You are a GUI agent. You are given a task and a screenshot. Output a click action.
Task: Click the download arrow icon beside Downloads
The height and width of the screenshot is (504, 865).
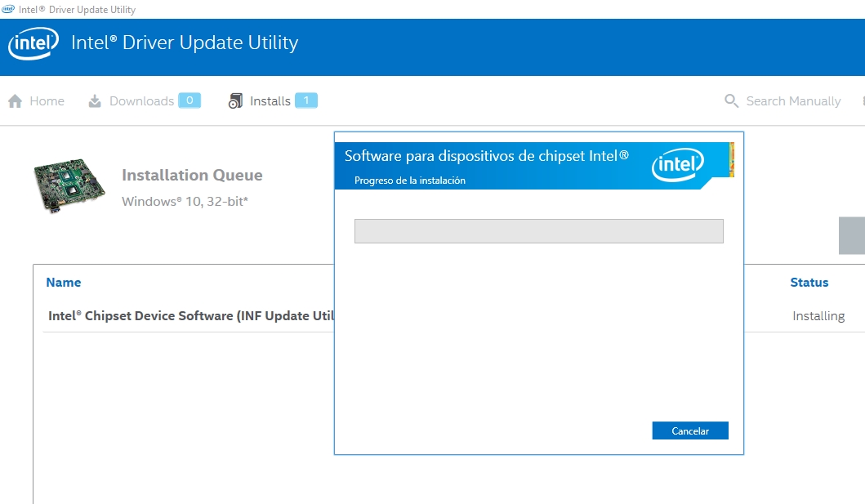95,101
